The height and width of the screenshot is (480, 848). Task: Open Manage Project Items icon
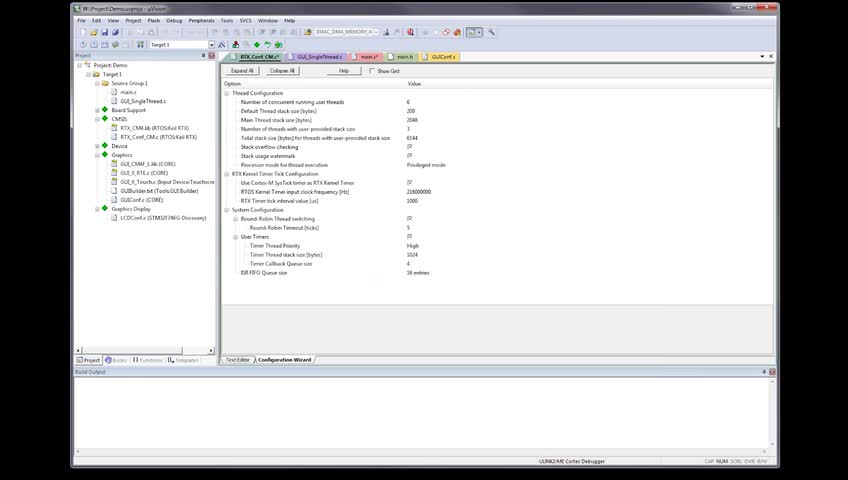point(235,45)
